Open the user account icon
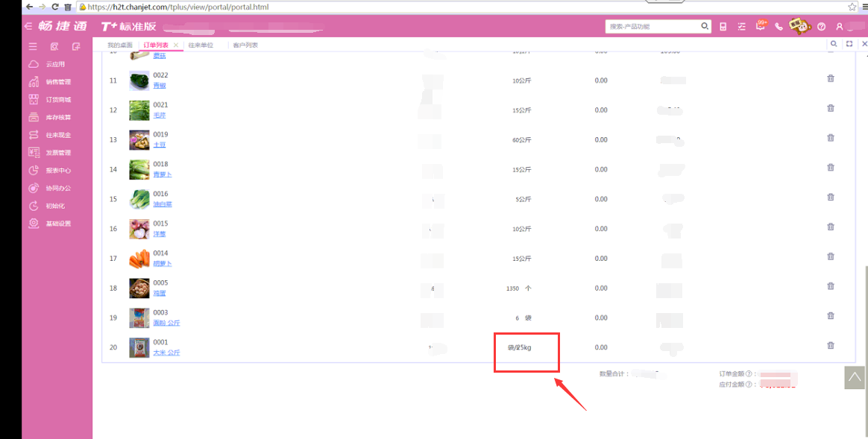This screenshot has height=439, width=868. [x=840, y=27]
